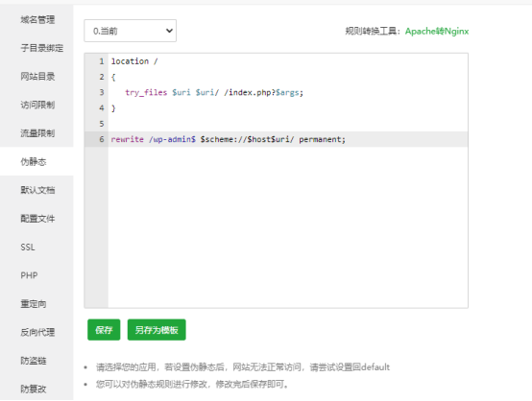This screenshot has height=401, width=532.
Task: Open the 流量限制 settings tab
Action: (36, 133)
